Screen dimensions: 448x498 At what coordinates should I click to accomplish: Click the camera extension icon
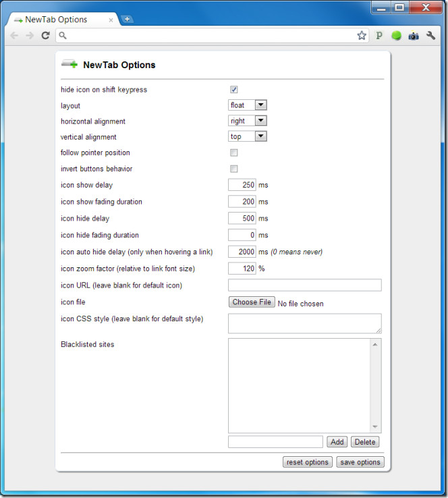[x=413, y=36]
